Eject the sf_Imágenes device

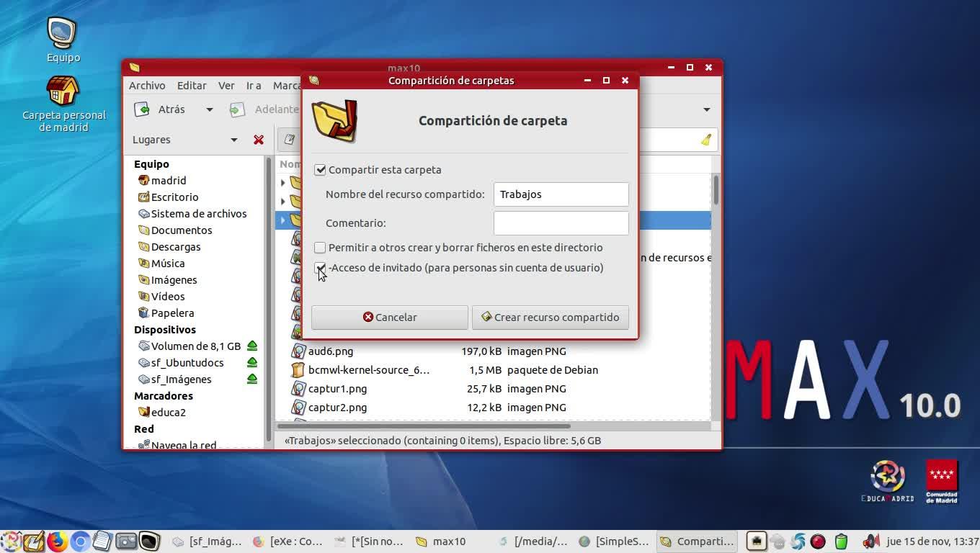coord(252,379)
